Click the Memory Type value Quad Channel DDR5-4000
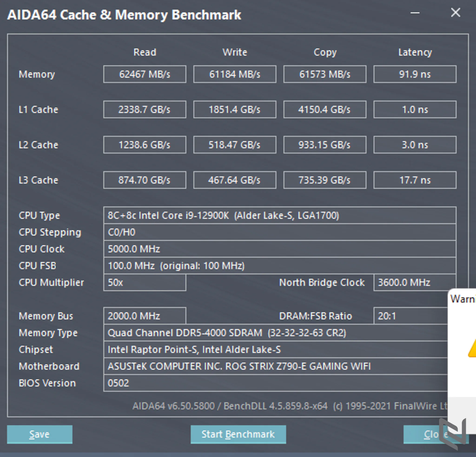This screenshot has width=476, height=457. [276, 333]
